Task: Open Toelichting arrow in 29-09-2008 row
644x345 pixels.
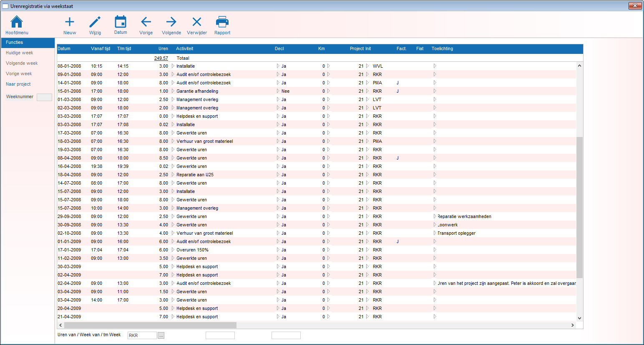Action: pos(435,216)
